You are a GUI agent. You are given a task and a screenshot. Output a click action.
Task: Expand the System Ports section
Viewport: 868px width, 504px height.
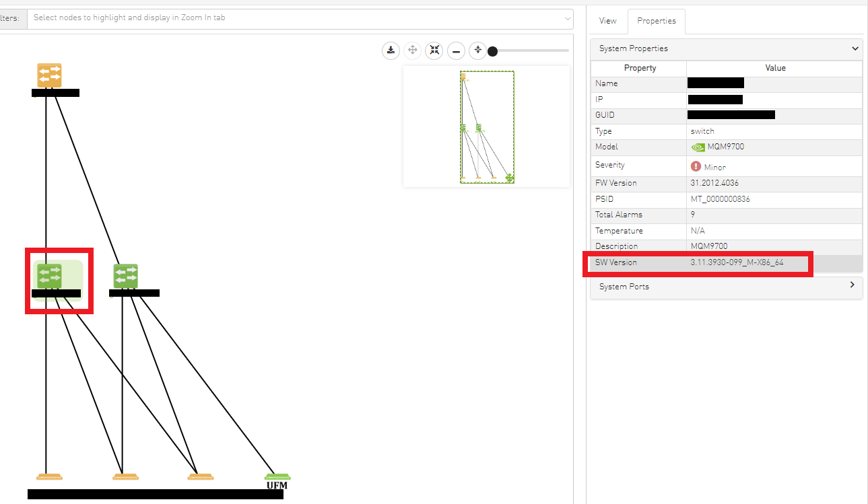(726, 286)
